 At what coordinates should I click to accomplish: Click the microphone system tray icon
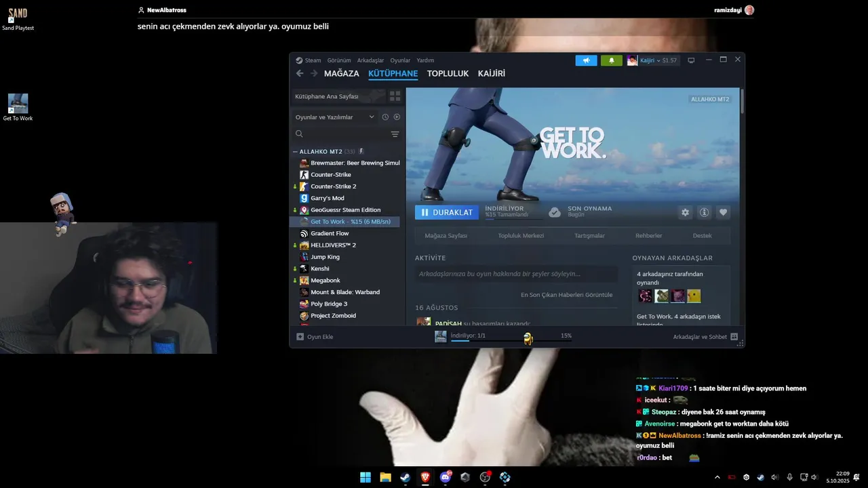coord(789,477)
